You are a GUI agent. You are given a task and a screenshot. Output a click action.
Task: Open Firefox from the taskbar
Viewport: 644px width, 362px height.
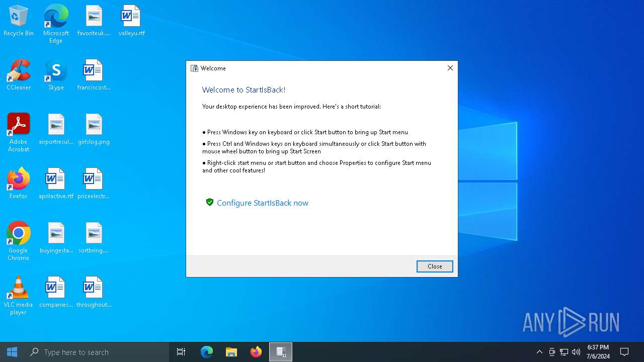(x=256, y=352)
